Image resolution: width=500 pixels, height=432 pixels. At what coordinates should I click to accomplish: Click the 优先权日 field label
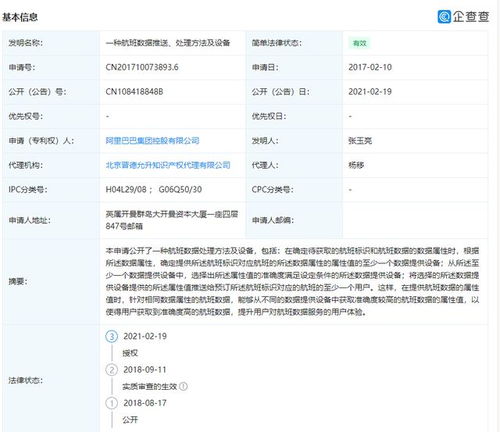(x=269, y=116)
